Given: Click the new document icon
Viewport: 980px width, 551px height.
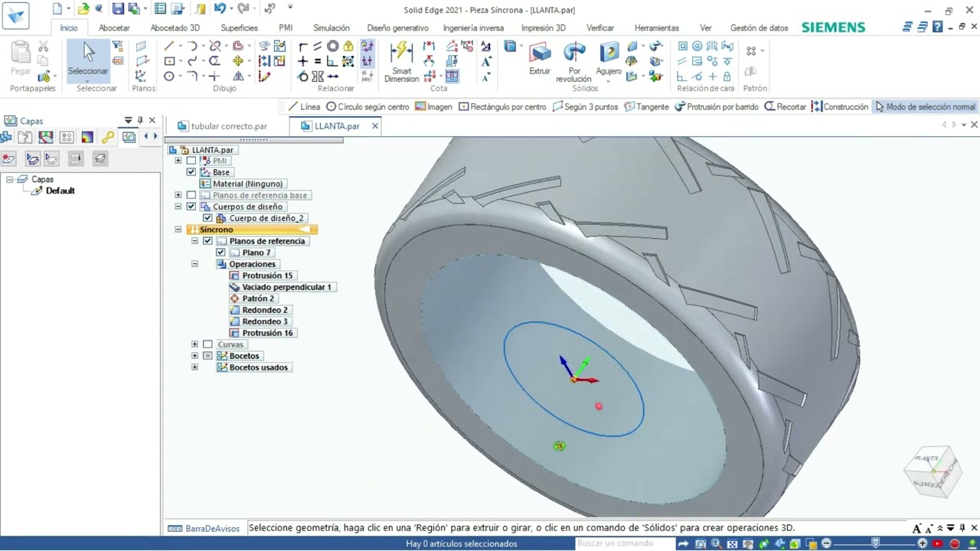Looking at the screenshot, I should (x=57, y=9).
